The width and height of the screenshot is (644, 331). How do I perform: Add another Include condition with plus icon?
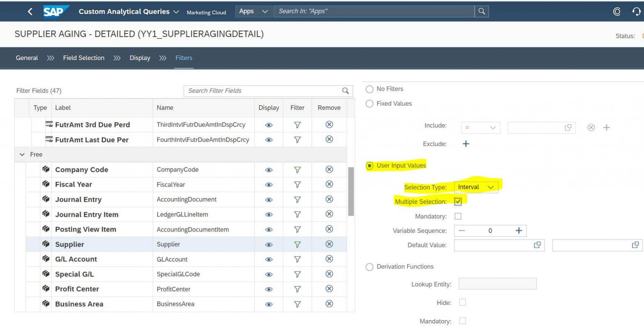606,128
